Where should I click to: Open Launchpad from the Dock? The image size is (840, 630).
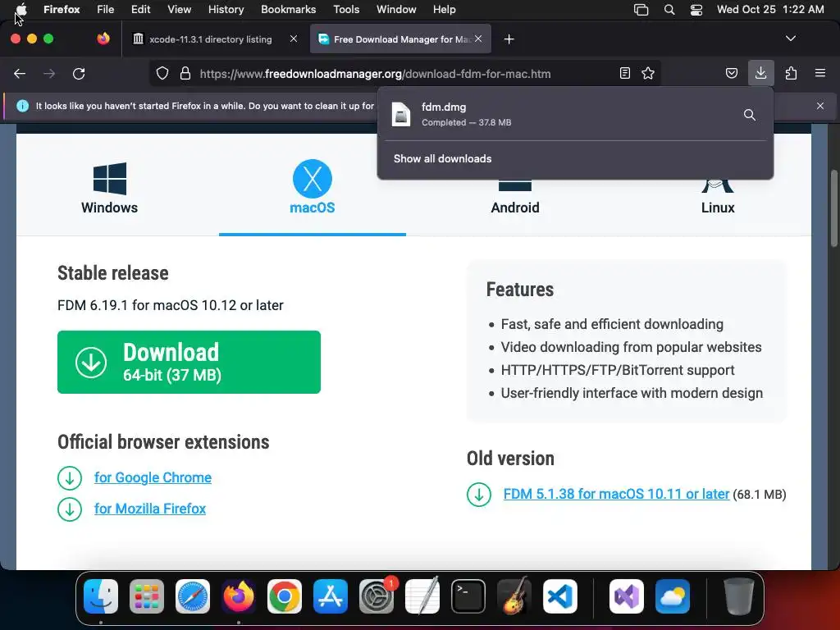pos(147,596)
